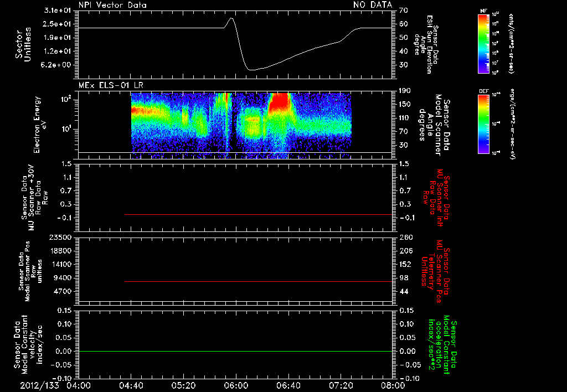This screenshot has width=567, height=392.
Task: Click the 4700 tick label
Action: [x=63, y=291]
